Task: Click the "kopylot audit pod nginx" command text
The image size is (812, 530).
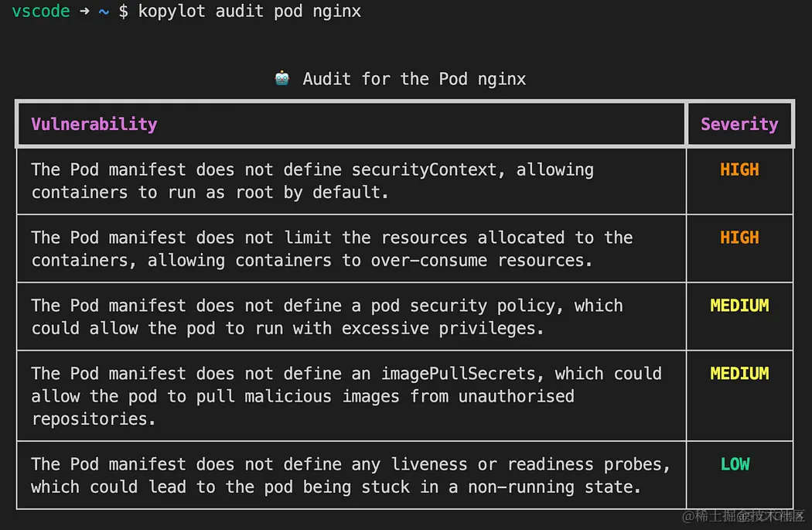Action: [249, 12]
